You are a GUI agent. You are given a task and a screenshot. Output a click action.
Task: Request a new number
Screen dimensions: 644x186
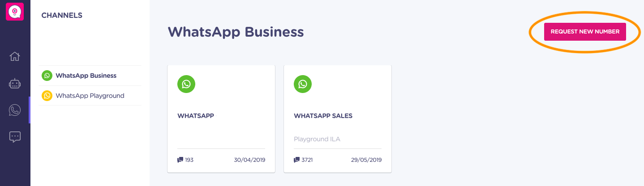pyautogui.click(x=585, y=32)
